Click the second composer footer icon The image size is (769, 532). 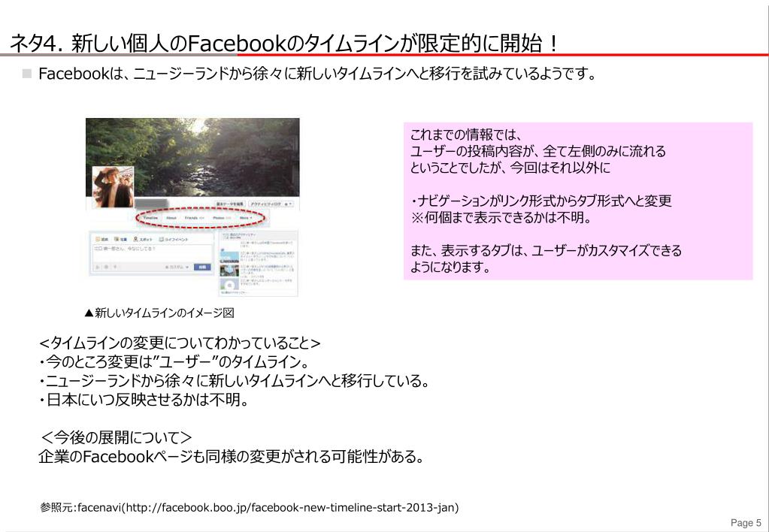coord(106,268)
